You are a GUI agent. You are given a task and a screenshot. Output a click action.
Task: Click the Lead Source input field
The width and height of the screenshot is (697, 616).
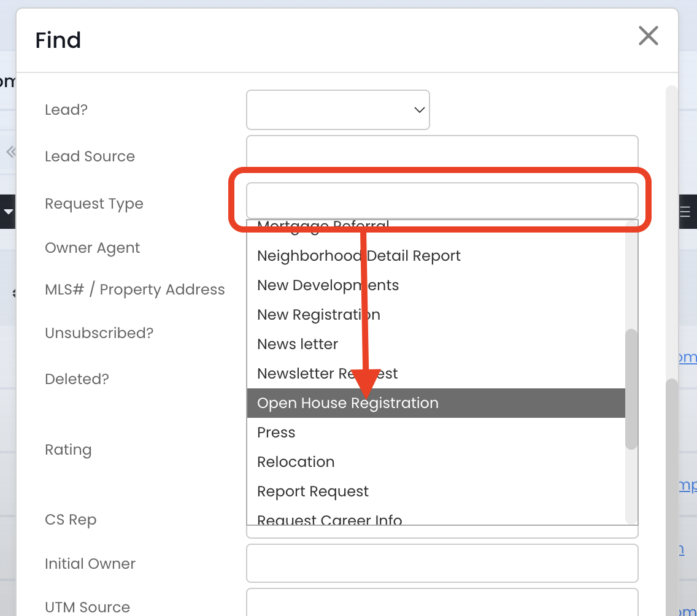coord(442,156)
